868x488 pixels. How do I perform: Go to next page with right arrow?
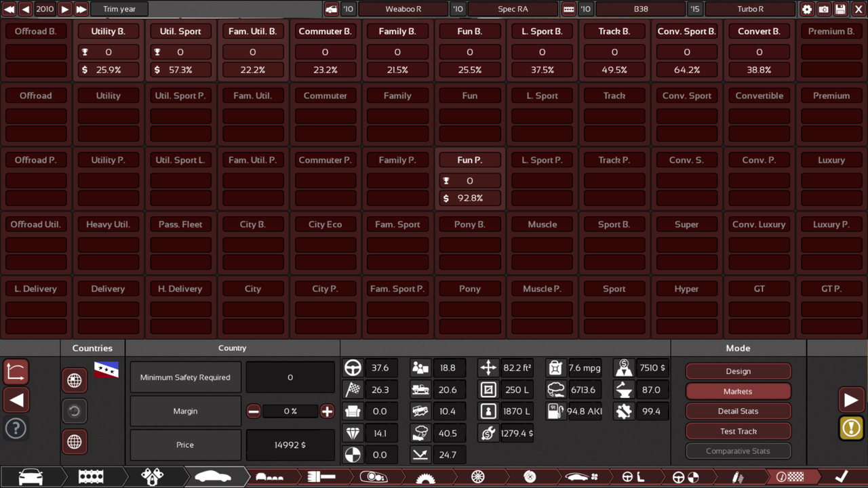click(x=851, y=400)
